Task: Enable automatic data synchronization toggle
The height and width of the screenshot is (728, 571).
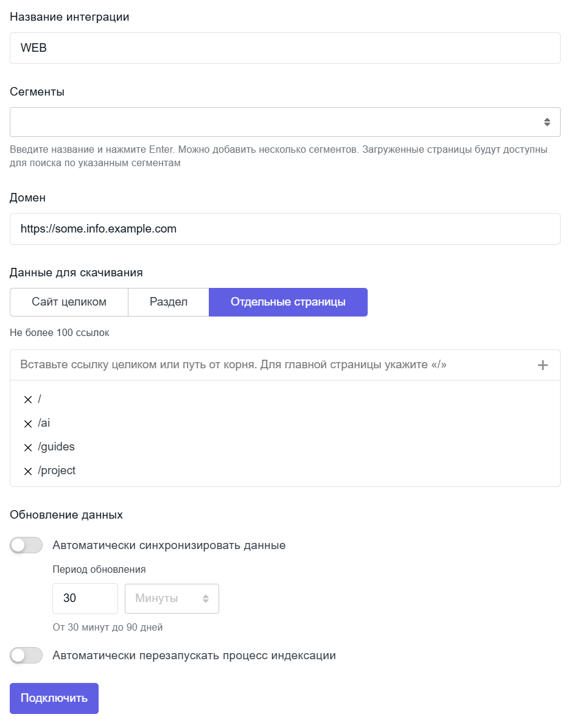Action: point(26,545)
